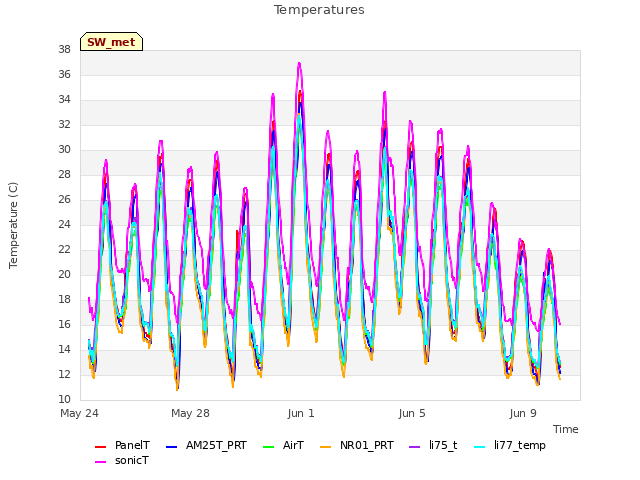The height and width of the screenshot is (480, 640).
Task: Click the Temperature (C) axis label
Action: [13, 225]
